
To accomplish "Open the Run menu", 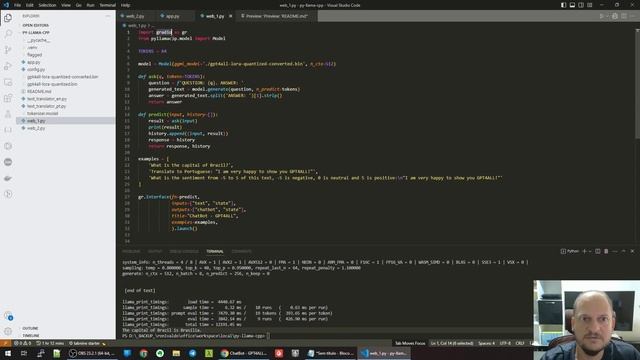I will click(91, 5).
